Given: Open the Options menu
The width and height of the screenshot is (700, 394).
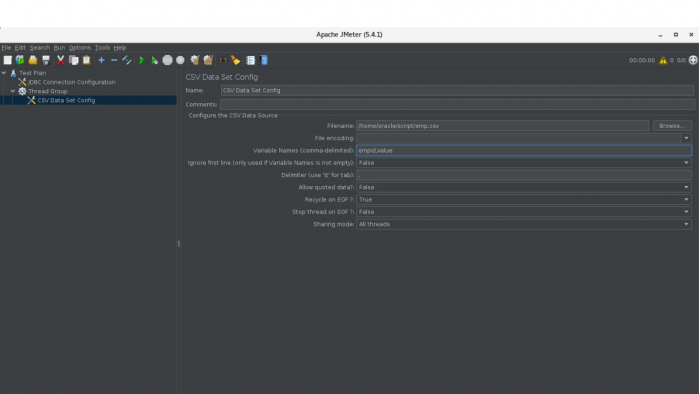Looking at the screenshot, I should click(x=79, y=48).
